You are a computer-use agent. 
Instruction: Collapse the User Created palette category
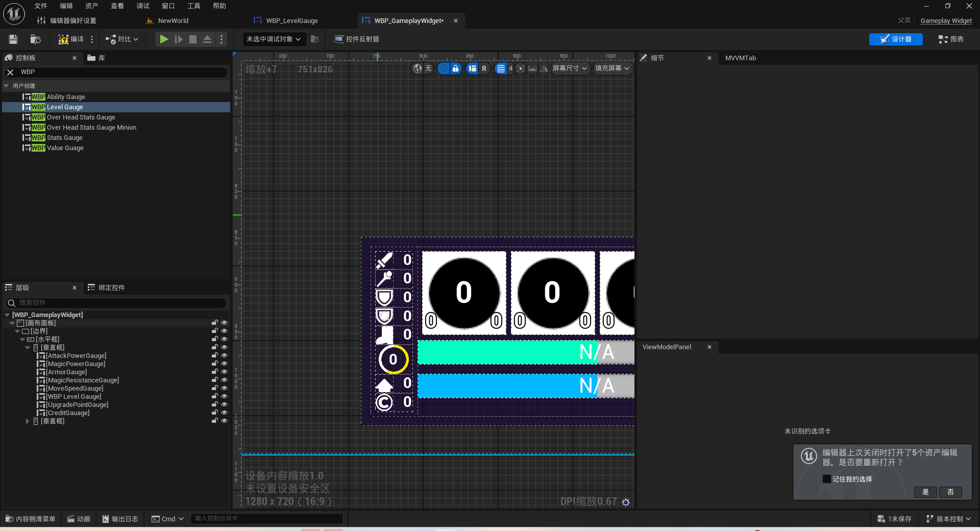7,86
